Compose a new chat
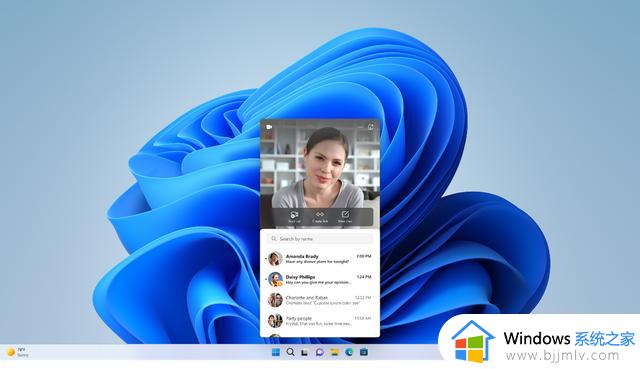Image resolution: width=640 pixels, height=369 pixels. [x=345, y=217]
